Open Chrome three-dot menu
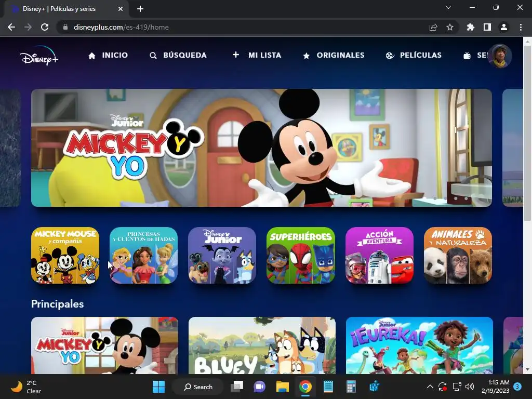The width and height of the screenshot is (532, 399). click(x=521, y=27)
